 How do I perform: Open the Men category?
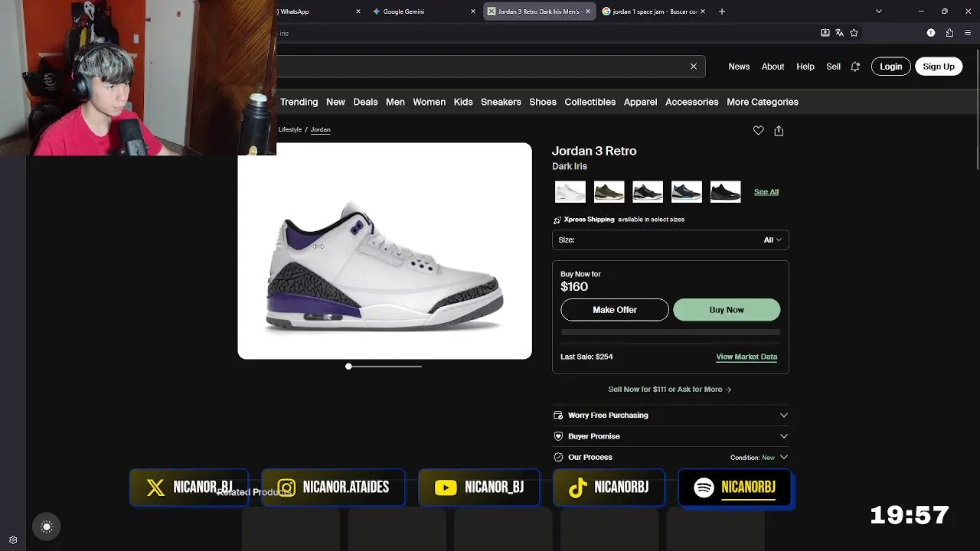(x=395, y=102)
